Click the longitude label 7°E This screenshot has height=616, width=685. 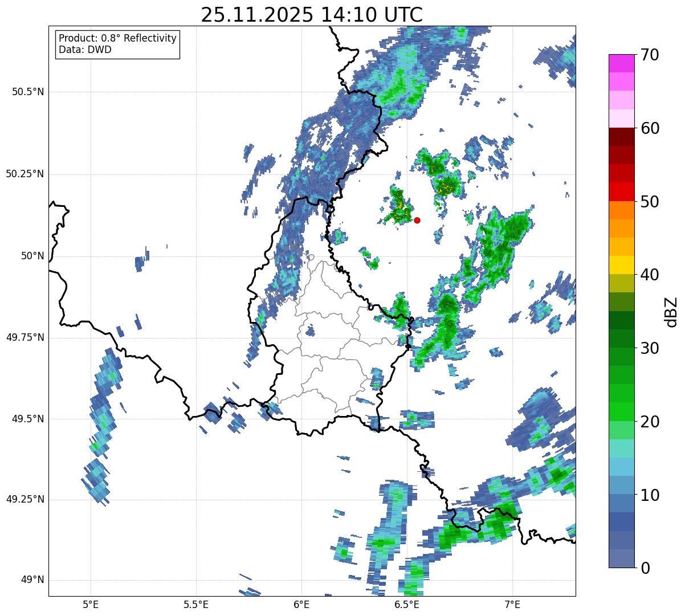point(512,604)
